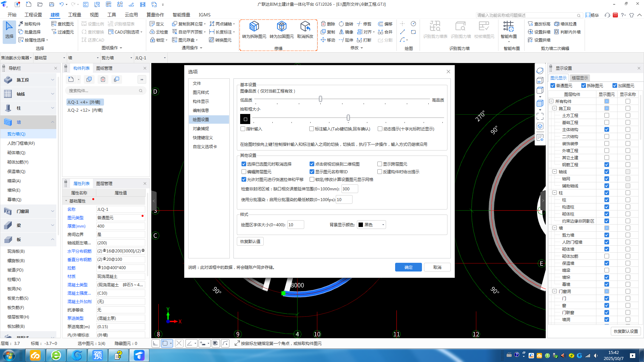
Task: Open the 工程量 ribbon tab
Action: click(x=74, y=15)
